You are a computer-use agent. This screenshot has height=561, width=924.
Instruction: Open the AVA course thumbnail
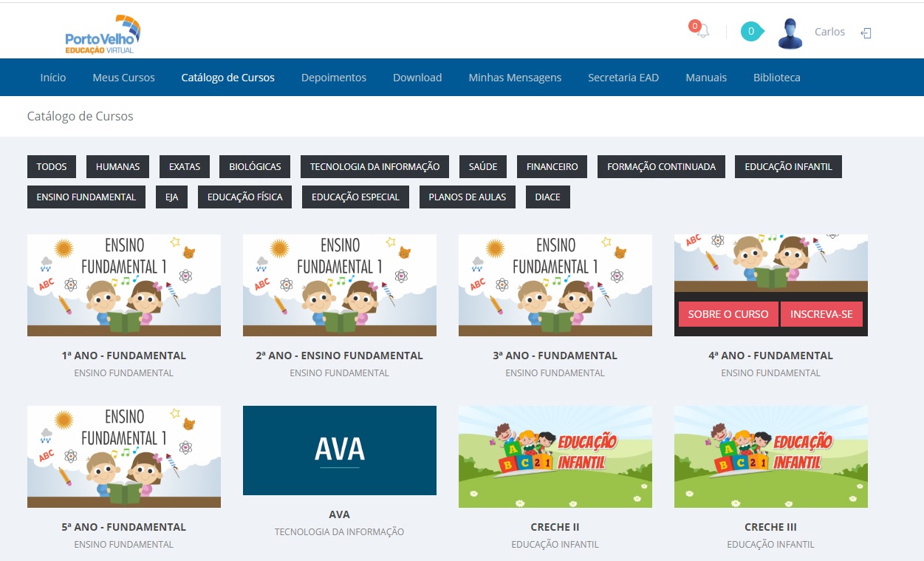click(x=339, y=450)
